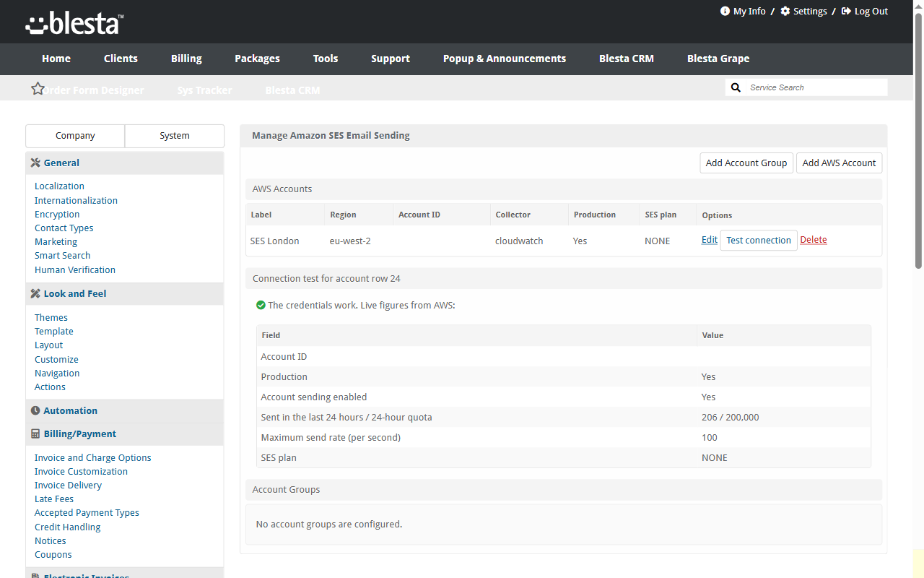Open Template settings

tap(54, 332)
